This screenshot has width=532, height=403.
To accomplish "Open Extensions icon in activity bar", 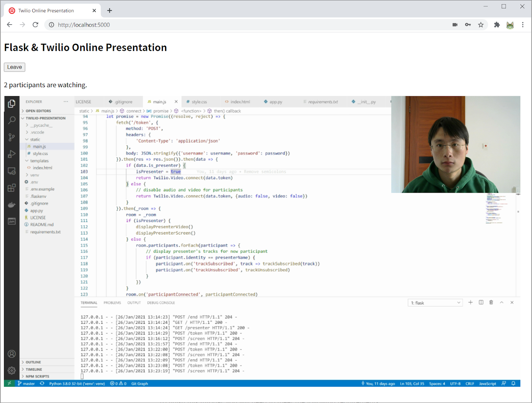I will pos(12,188).
